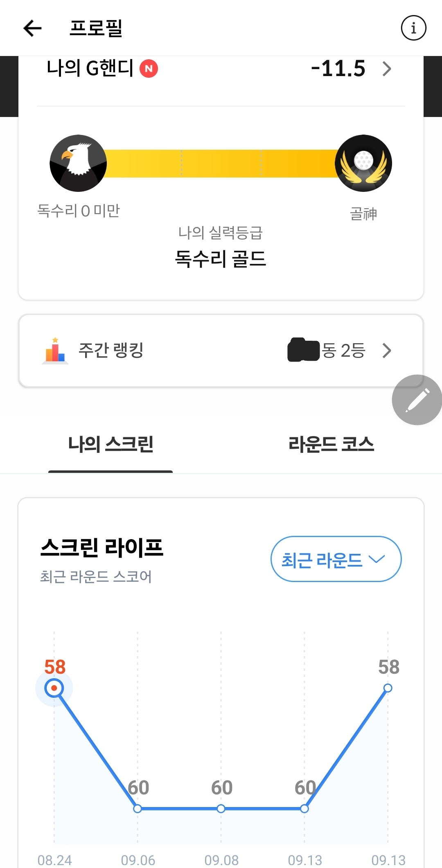Switch to the 라운드 코스 tab

[x=331, y=445]
